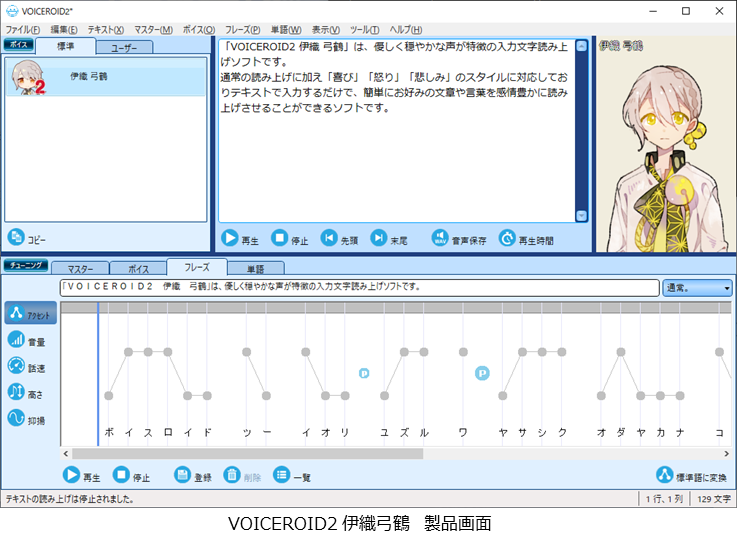
Task: Open the ヘルプ menu
Action: coord(406,30)
